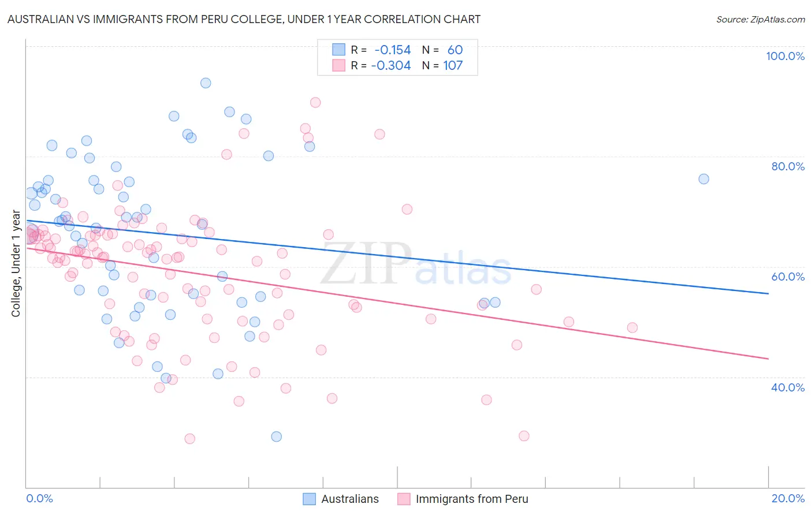Image resolution: width=812 pixels, height=515 pixels.
Task: Click the blue Australians legend swatch at bottom
Action: pyautogui.click(x=310, y=499)
